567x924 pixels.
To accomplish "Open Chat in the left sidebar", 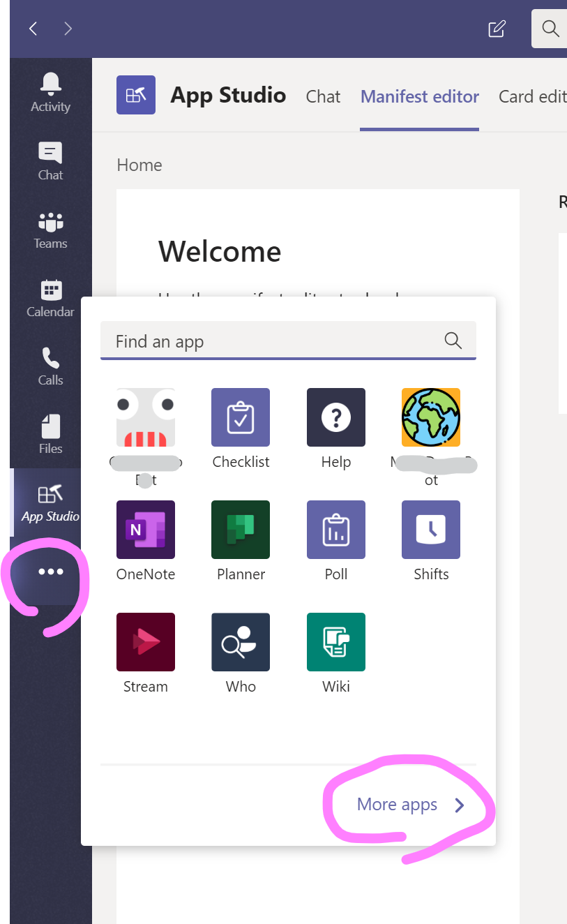I will 50,161.
